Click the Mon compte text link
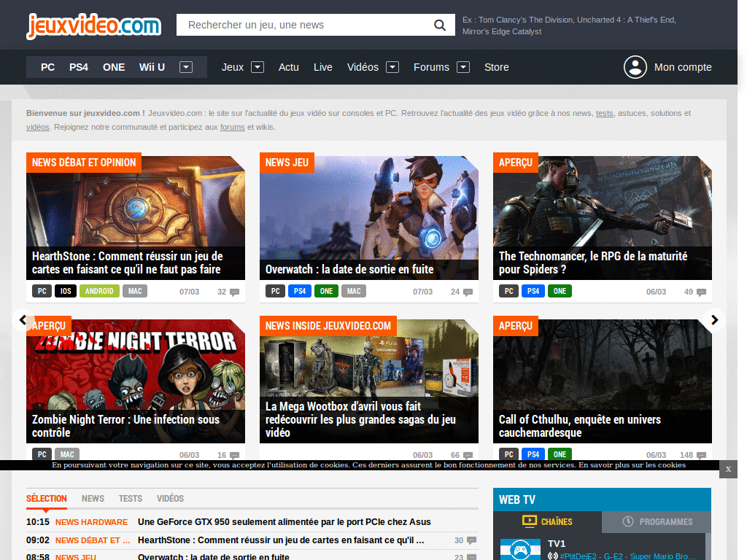 click(683, 67)
